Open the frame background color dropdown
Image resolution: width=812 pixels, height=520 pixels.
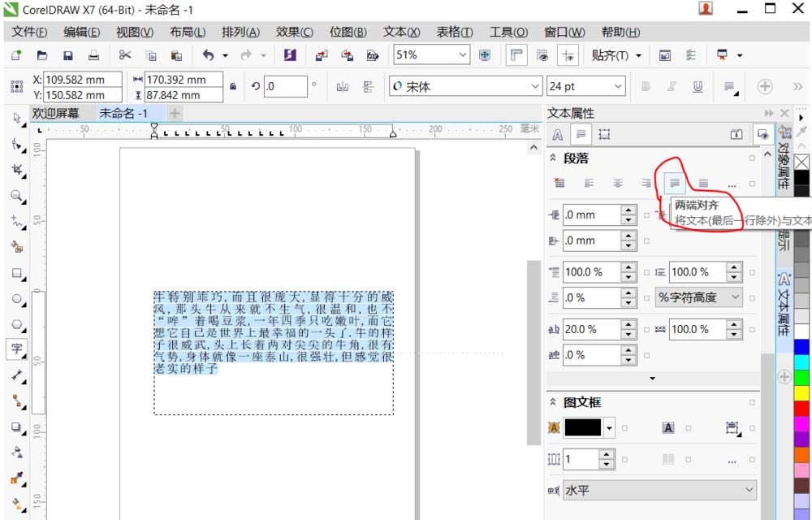point(610,428)
